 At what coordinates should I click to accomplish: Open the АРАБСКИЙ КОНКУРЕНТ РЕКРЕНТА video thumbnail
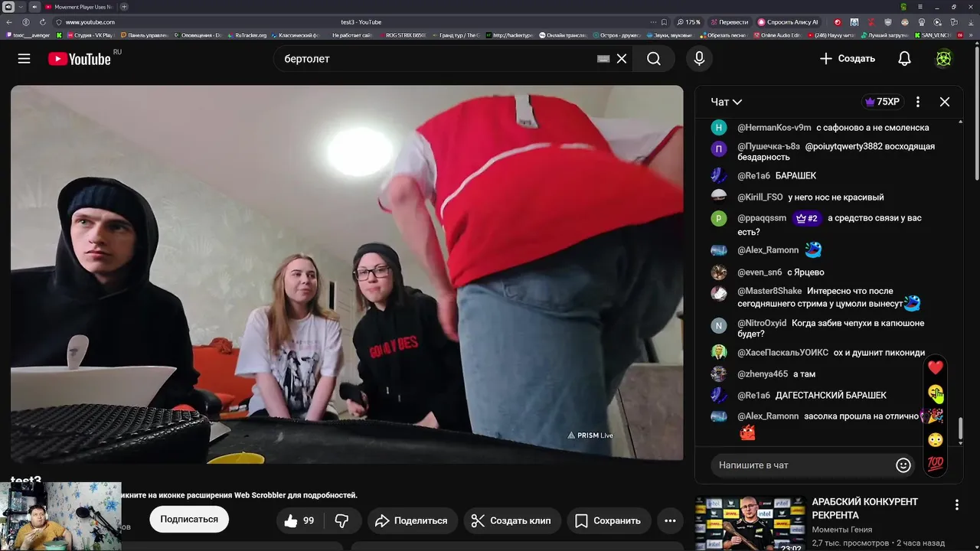[750, 523]
